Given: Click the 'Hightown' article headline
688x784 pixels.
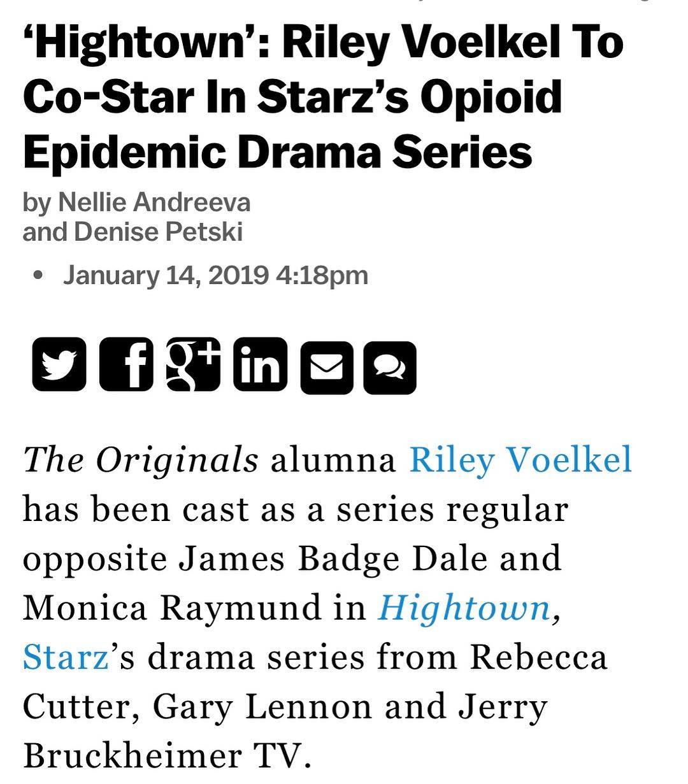Looking at the screenshot, I should (323, 97).
